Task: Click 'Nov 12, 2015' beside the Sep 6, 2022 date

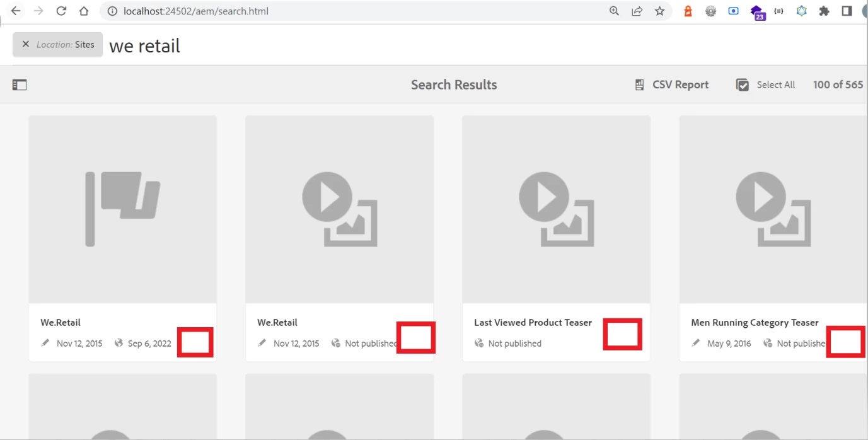Action: 79,344
